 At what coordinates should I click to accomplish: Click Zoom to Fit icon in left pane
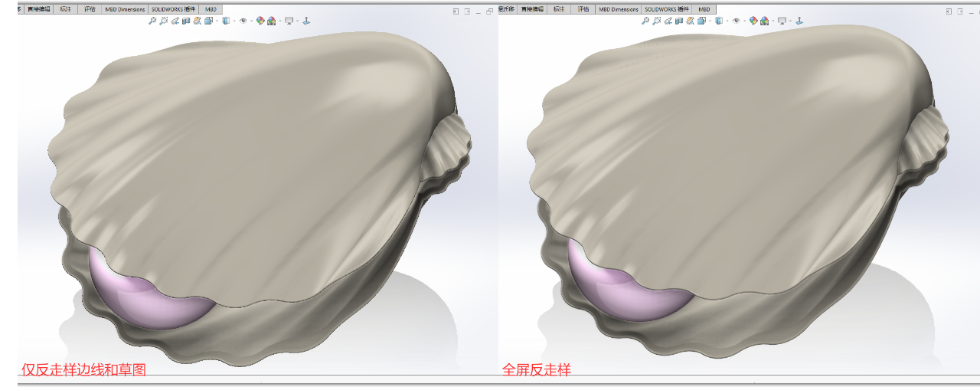coord(152,21)
